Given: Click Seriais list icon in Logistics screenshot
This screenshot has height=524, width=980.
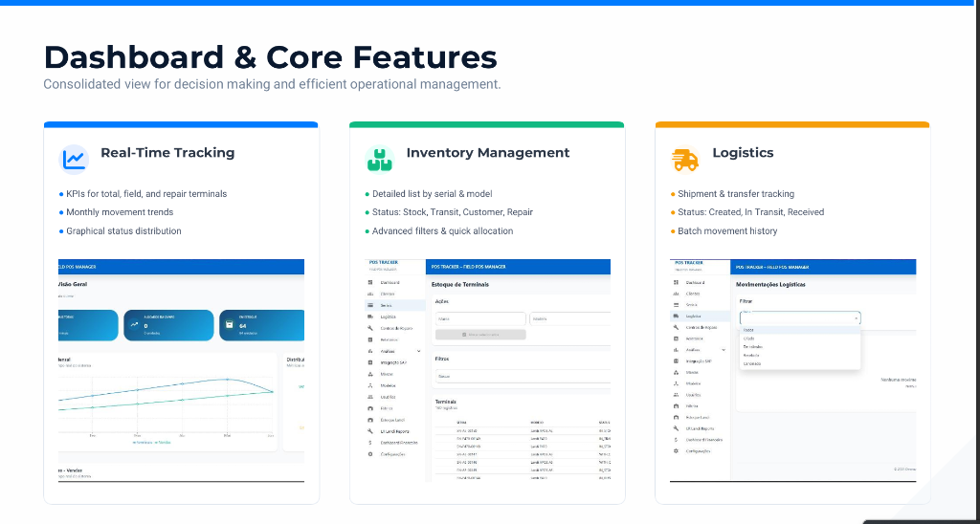Looking at the screenshot, I should [x=676, y=305].
